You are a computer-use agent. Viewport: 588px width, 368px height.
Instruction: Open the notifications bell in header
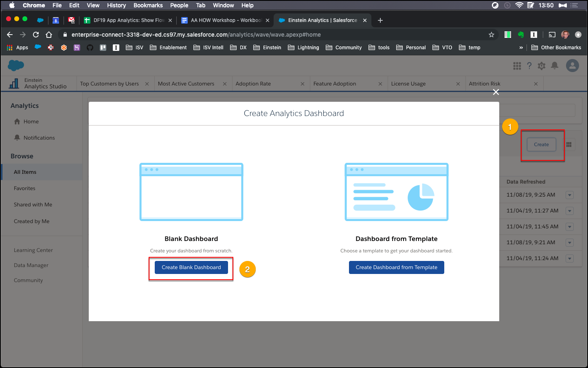click(x=555, y=66)
